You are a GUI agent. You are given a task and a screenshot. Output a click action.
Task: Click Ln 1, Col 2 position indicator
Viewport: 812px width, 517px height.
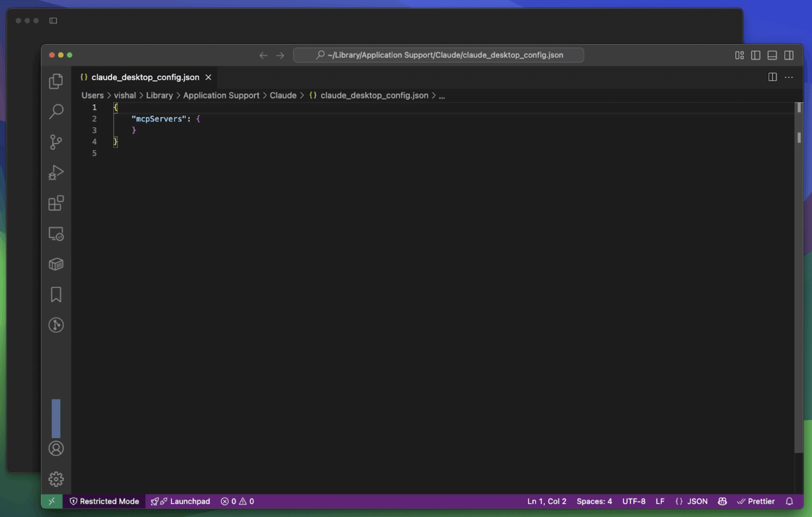click(547, 501)
